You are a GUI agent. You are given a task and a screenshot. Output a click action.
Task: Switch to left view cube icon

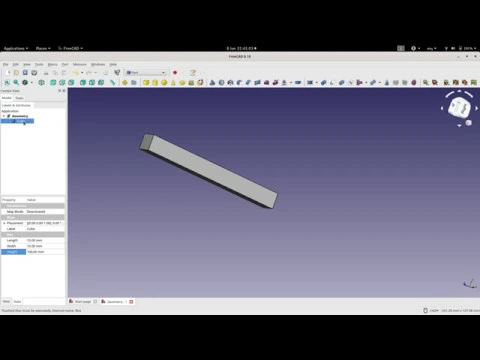[x=101, y=82]
